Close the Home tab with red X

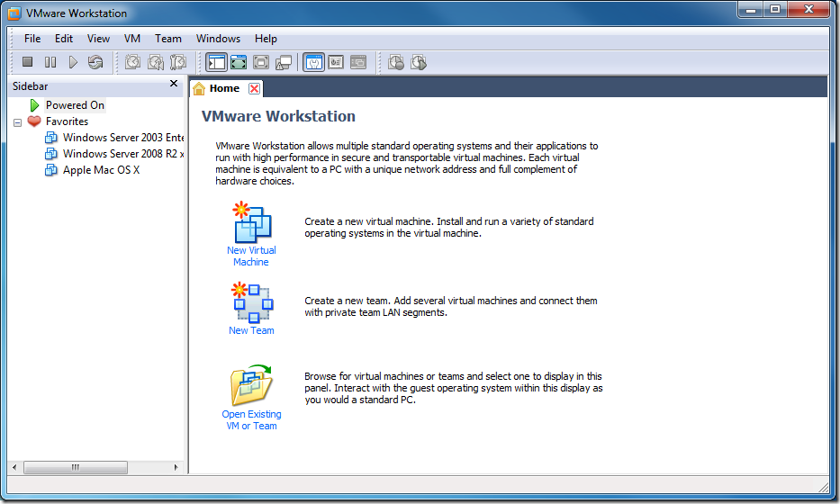[x=255, y=89]
